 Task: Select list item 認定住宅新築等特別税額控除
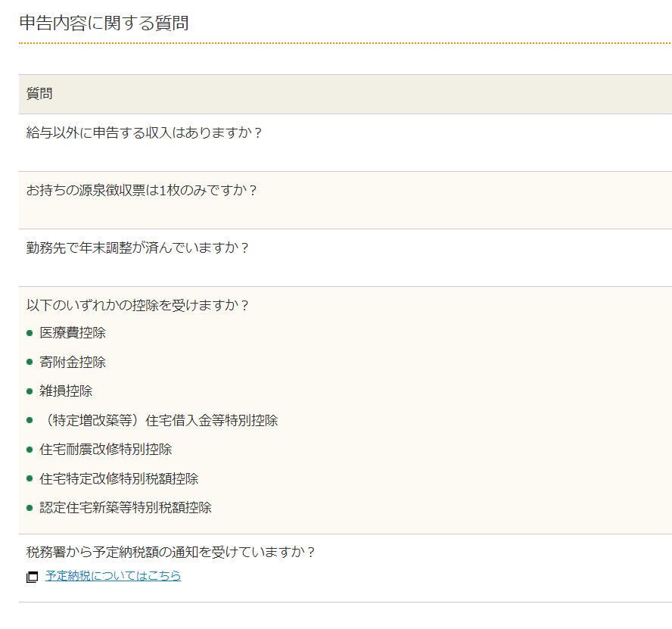click(x=126, y=508)
